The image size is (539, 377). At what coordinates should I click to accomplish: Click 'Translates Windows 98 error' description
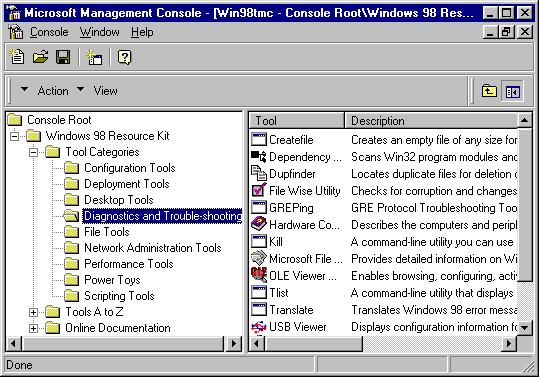433,310
